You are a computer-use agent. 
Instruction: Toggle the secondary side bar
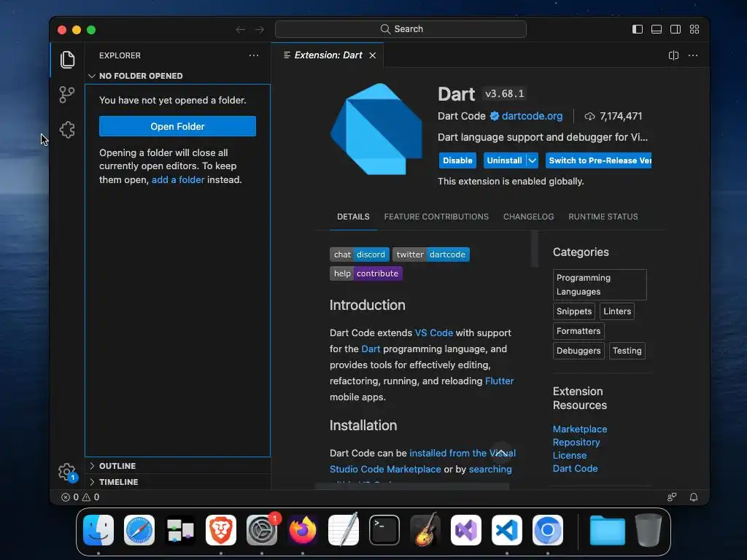676,29
